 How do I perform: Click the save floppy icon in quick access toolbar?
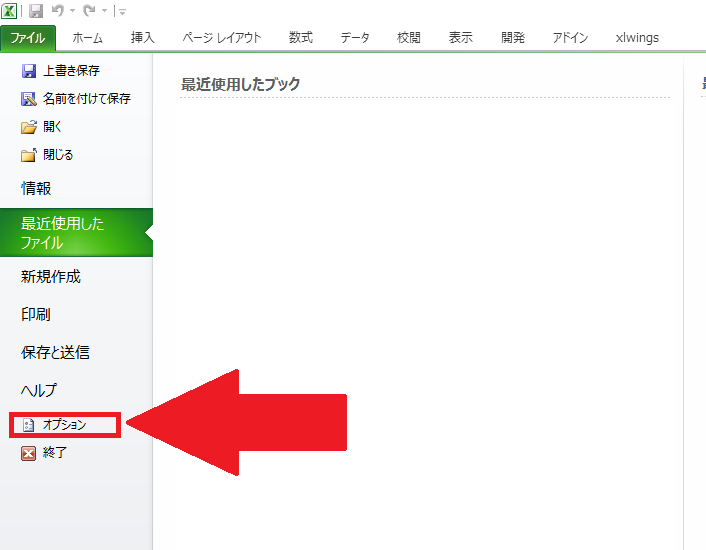tap(36, 11)
